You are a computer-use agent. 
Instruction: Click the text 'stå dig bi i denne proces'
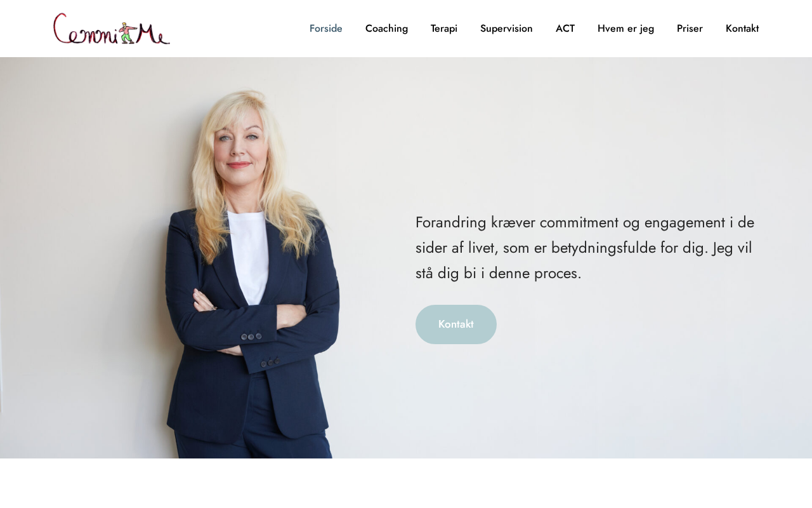(x=499, y=274)
